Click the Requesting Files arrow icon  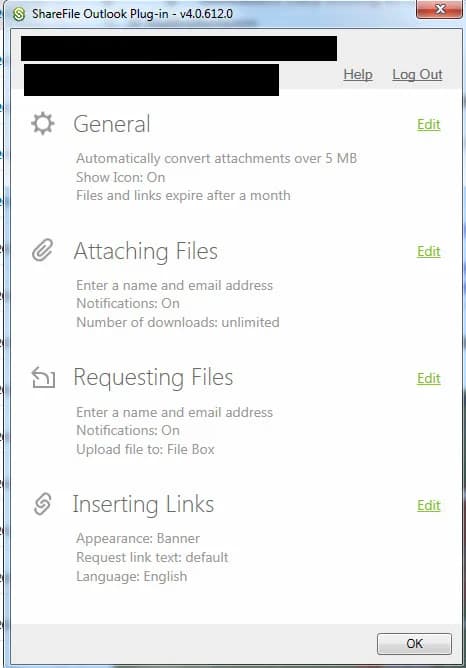tap(43, 377)
